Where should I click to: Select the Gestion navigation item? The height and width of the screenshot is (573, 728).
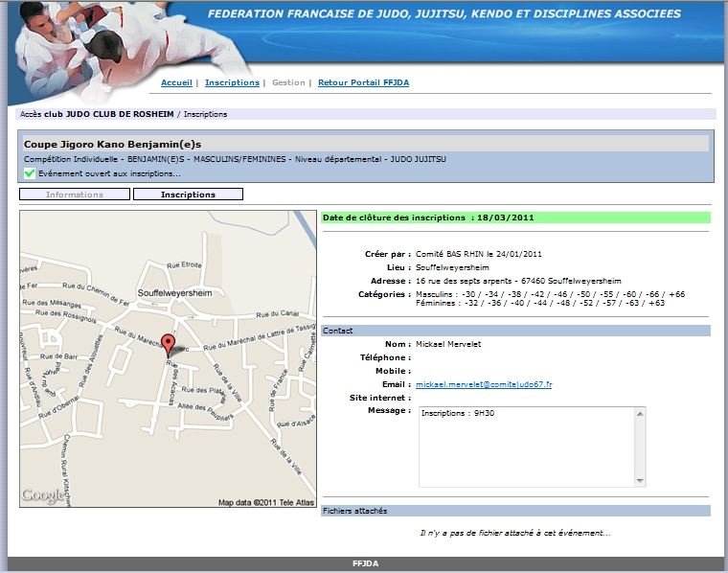coord(288,83)
